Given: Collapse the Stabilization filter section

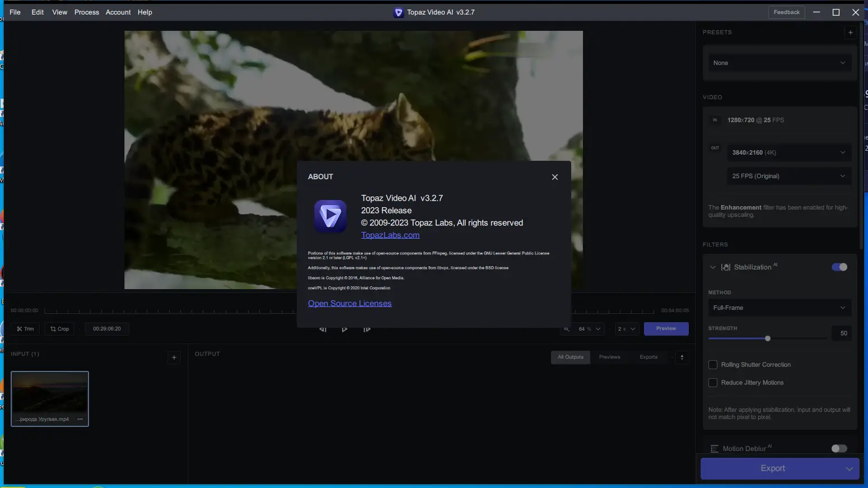Looking at the screenshot, I should (x=713, y=267).
